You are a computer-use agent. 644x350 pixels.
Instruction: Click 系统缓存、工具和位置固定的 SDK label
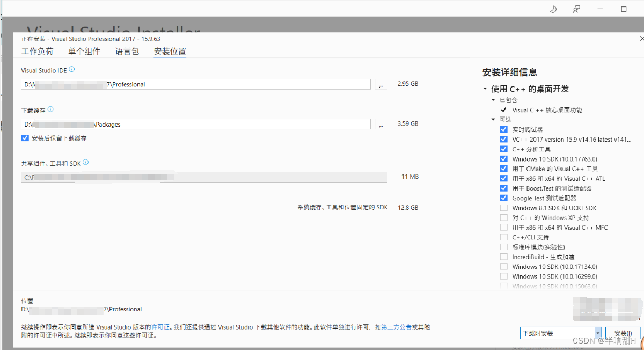tap(342, 207)
